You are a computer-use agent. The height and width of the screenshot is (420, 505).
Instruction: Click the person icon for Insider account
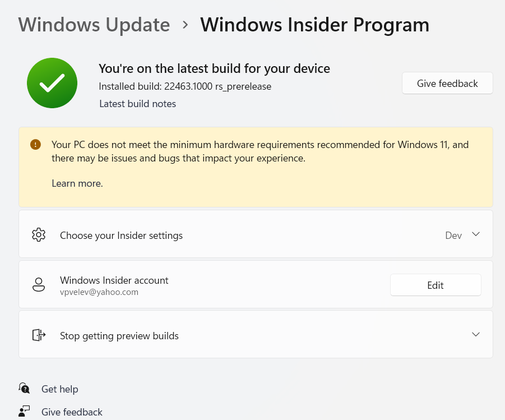point(39,285)
